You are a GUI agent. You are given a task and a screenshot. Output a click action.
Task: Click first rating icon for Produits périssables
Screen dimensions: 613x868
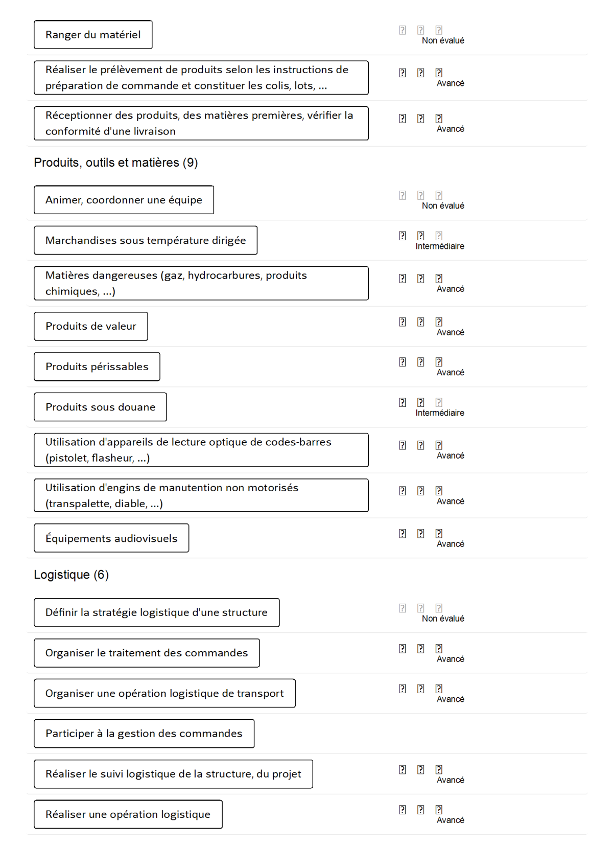tap(403, 362)
